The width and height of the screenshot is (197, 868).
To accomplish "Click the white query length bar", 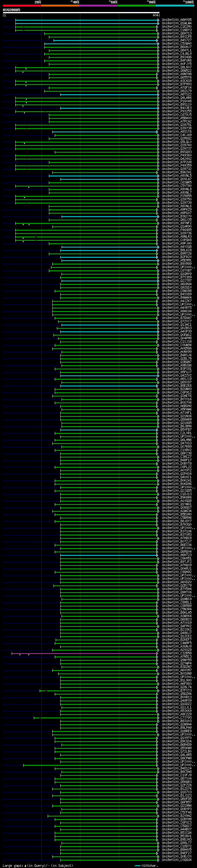I will [x=81, y=13].
